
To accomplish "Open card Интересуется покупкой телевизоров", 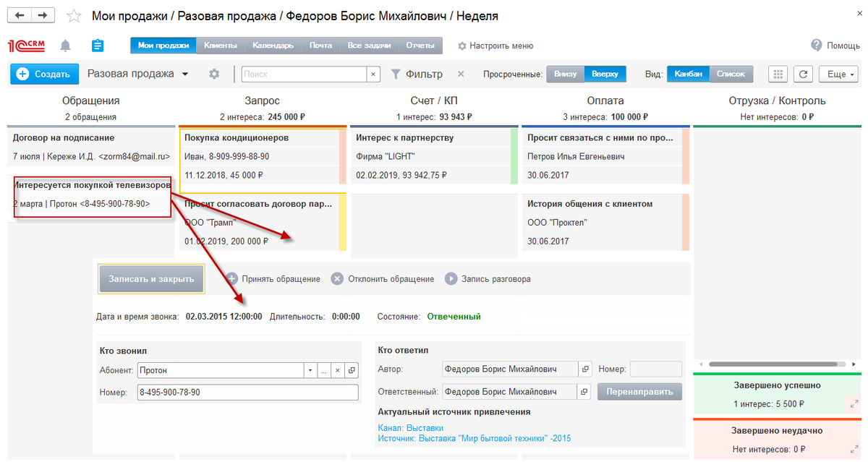I will point(91,194).
